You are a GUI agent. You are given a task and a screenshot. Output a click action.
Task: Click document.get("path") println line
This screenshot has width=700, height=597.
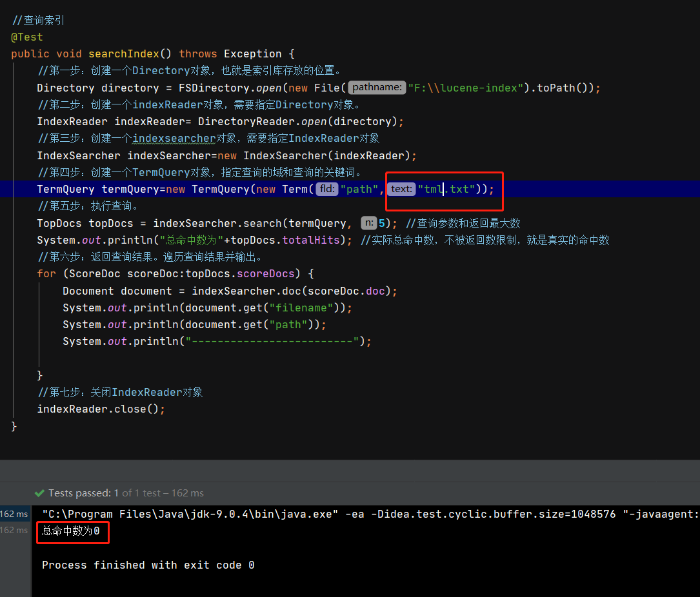[x=195, y=324]
